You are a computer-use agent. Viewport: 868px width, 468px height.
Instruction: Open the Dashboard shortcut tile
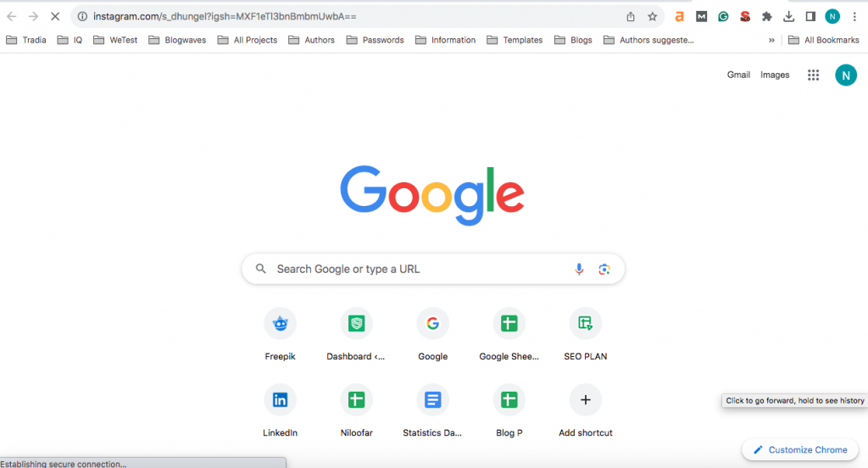click(x=356, y=334)
